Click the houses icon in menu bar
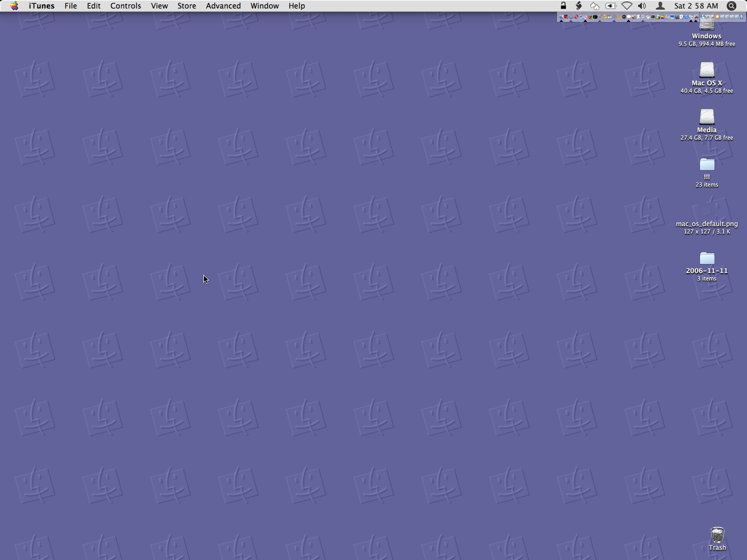The width and height of the screenshot is (747, 560). tap(594, 6)
